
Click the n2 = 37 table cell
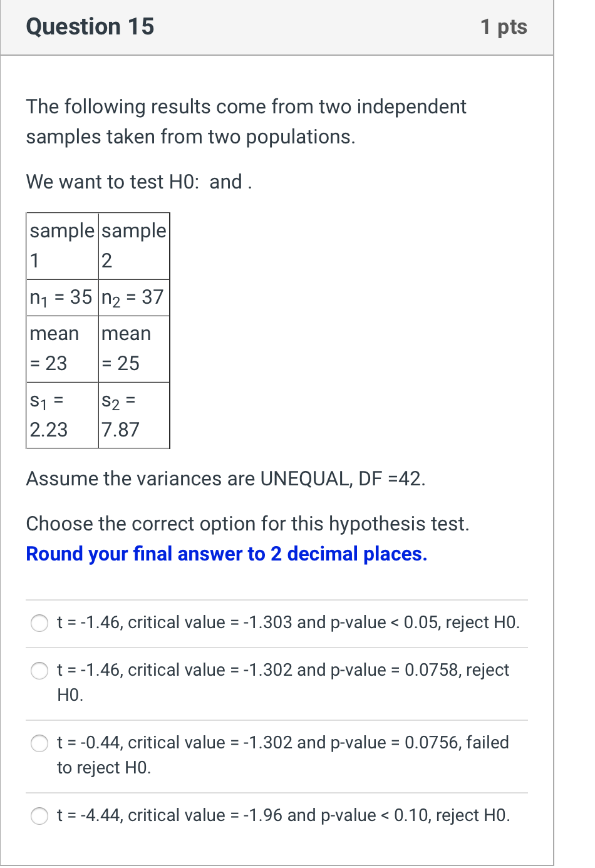pyautogui.click(x=133, y=297)
